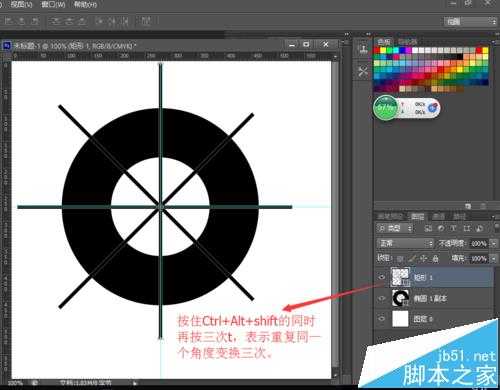Click the delete swatch trash icon
Image resolution: width=500 pixels, height=390 pixels.
coord(483,206)
